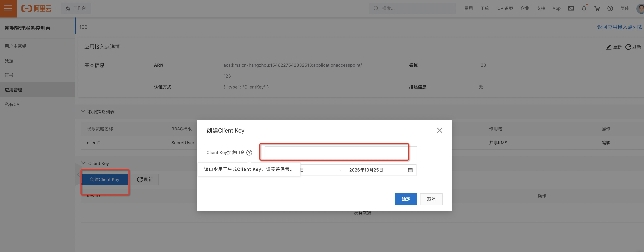Screen dimensions: 644x252
Task: Open the calendar icon in date range
Action: 410,170
